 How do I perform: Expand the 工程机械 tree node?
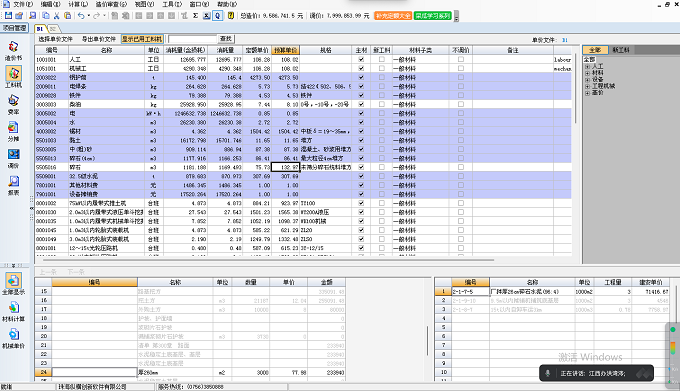(587, 86)
